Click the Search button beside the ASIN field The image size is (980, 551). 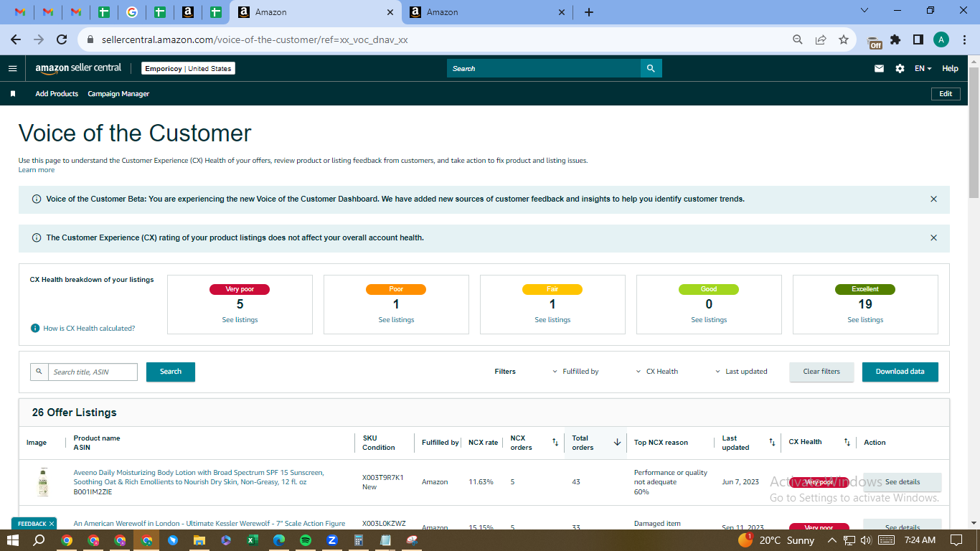(171, 372)
